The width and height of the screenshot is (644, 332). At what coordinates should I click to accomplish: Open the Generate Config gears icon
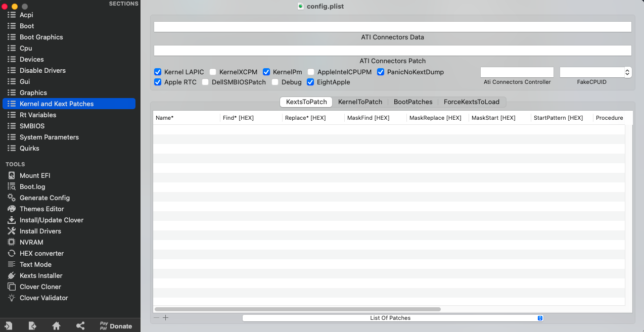11,198
